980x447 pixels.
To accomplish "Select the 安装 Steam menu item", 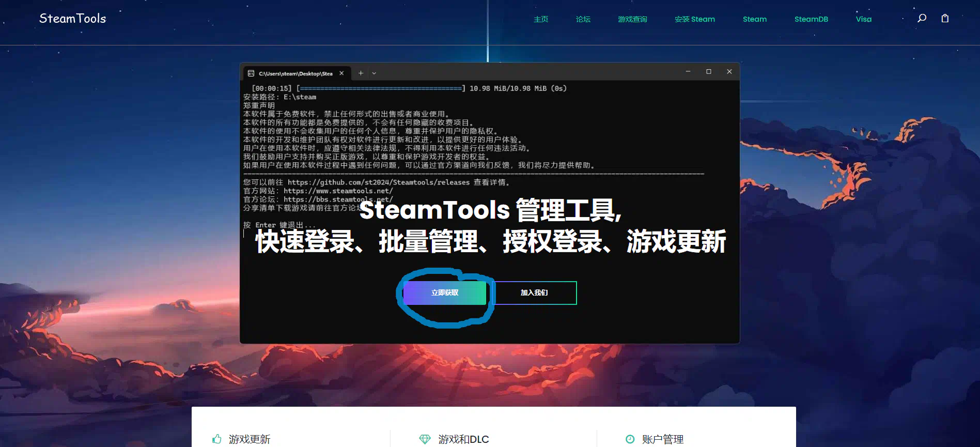I will (x=695, y=19).
